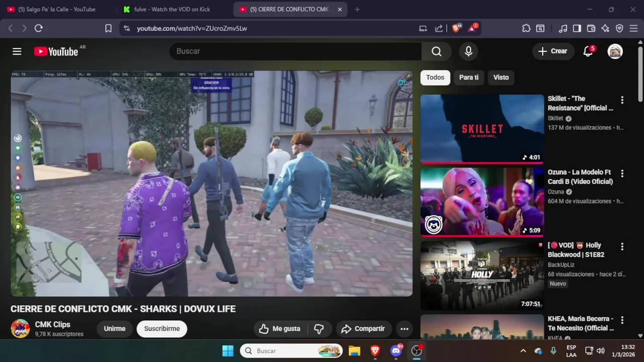Toggle the browser sidebar panel
The image size is (644, 362).
(x=577, y=29)
